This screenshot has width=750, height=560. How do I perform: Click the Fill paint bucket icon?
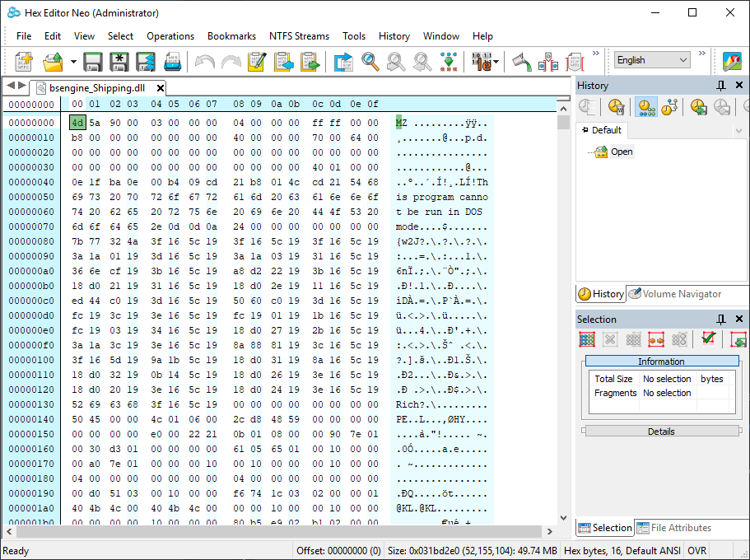pyautogui.click(x=521, y=61)
